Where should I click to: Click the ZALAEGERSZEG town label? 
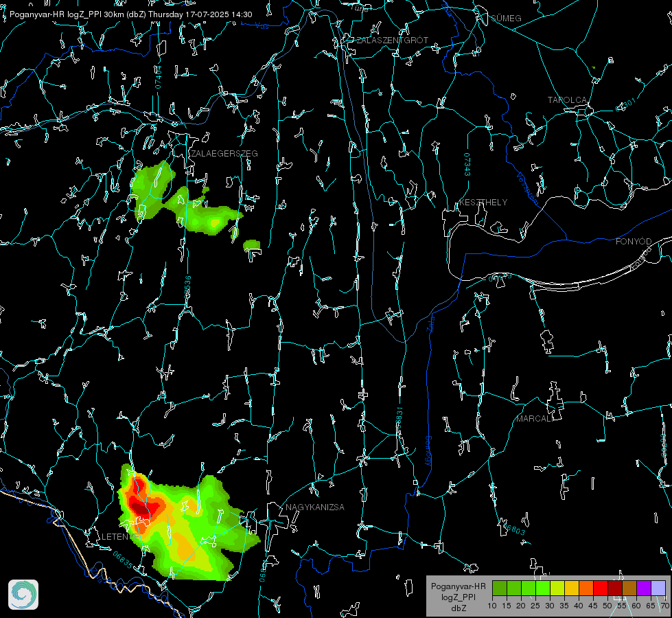pyautogui.click(x=224, y=154)
